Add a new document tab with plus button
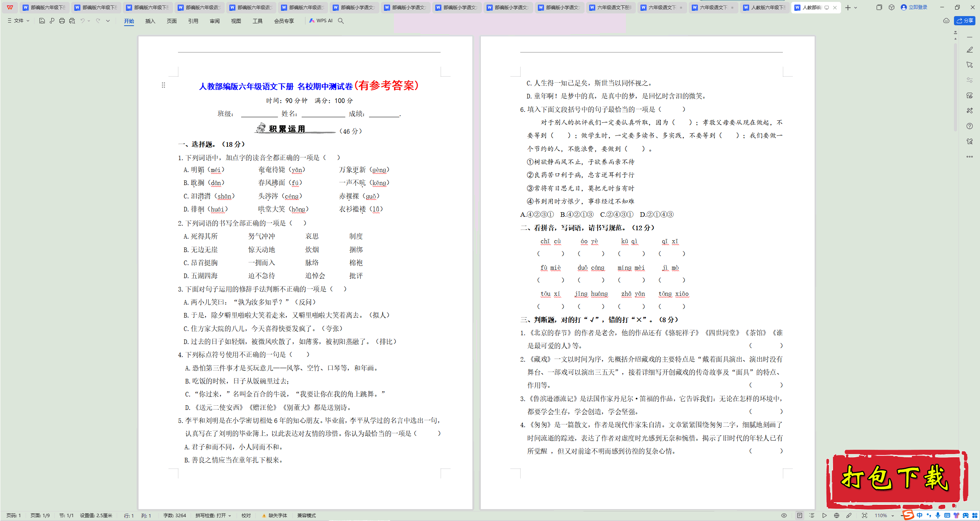This screenshot has height=521, width=980. click(848, 8)
